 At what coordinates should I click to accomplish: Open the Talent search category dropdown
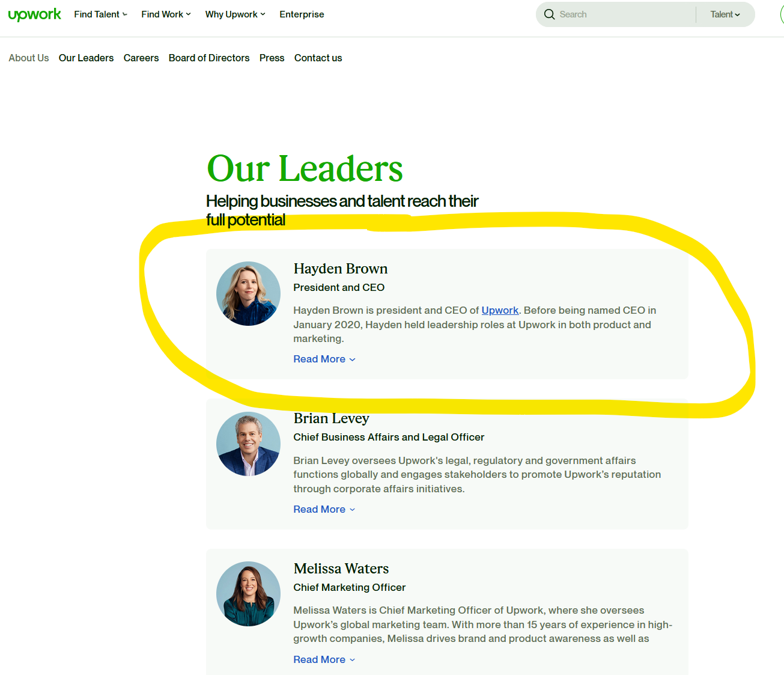(725, 14)
